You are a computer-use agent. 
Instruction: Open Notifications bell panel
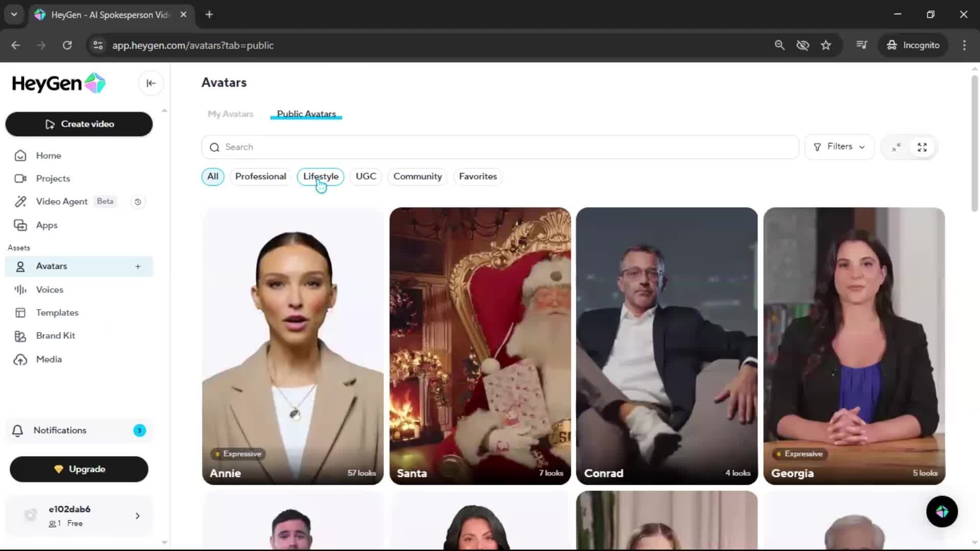point(60,430)
